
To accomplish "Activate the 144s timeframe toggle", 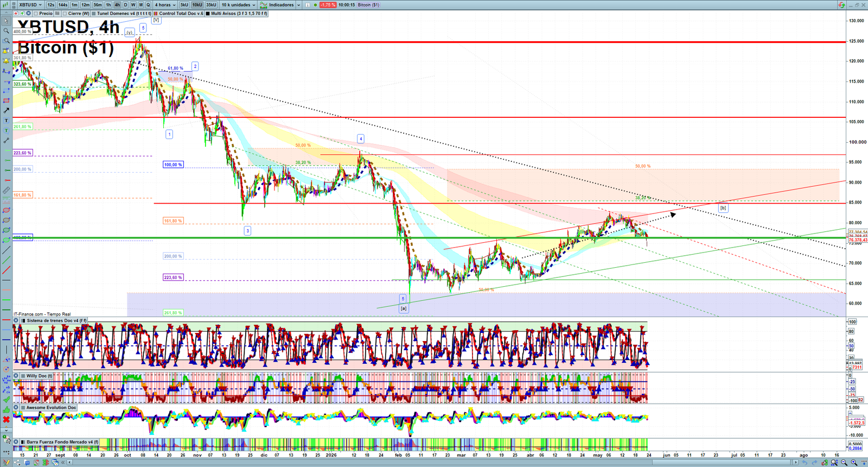I will pos(63,5).
